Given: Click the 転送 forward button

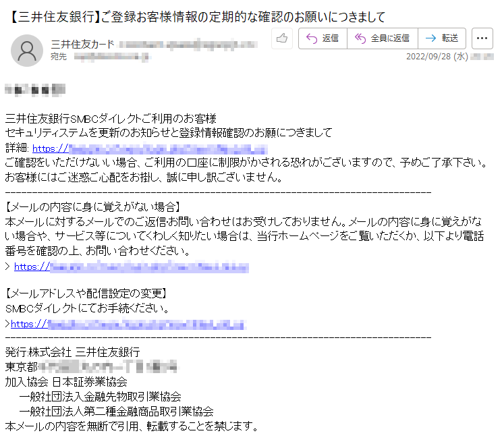Looking at the screenshot, I should click(x=442, y=38).
